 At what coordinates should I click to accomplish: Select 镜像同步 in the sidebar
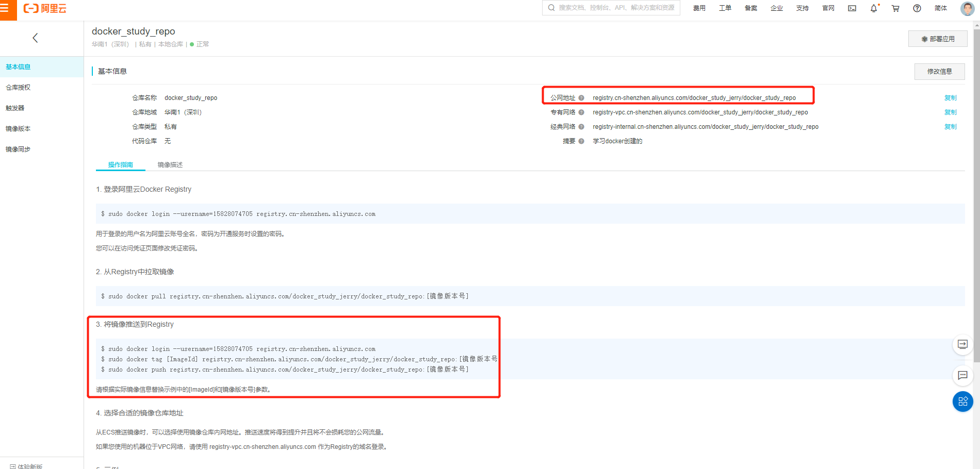pyautogui.click(x=42, y=149)
